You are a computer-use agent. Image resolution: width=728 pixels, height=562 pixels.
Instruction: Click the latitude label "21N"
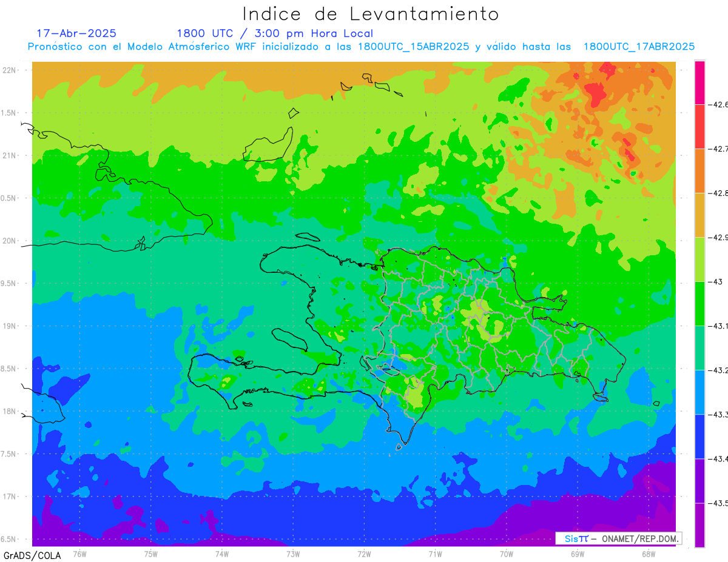pyautogui.click(x=10, y=155)
